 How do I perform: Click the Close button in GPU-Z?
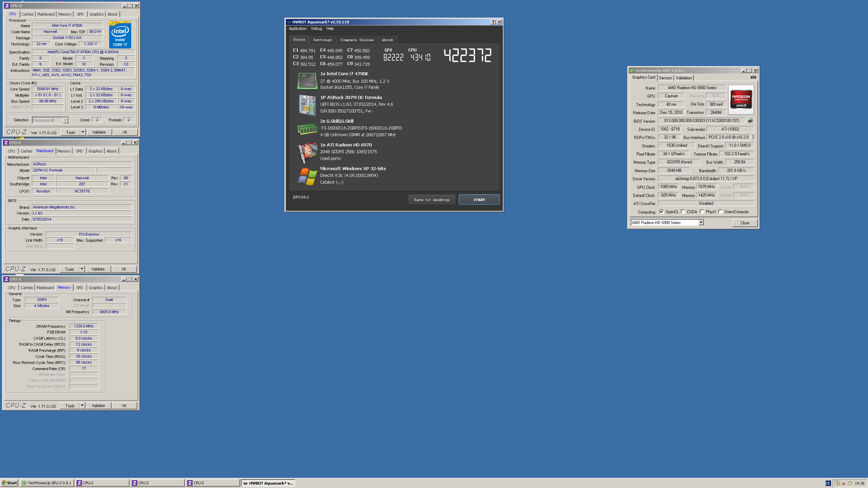point(745,223)
